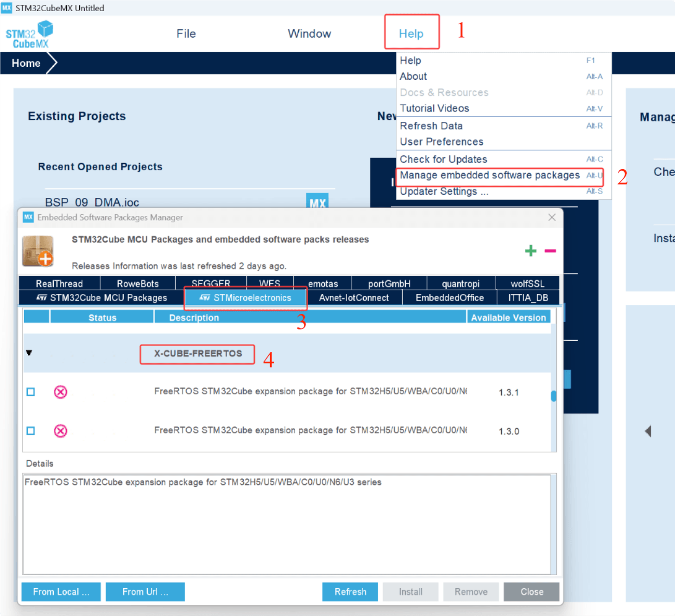Switch to the portGmbH tab
This screenshot has height=616, width=675.
click(389, 283)
